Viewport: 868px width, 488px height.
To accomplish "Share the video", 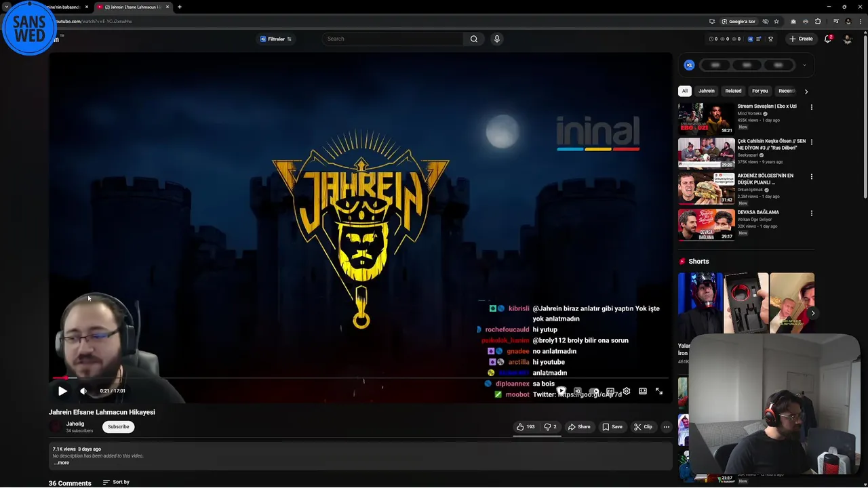I will (x=579, y=427).
